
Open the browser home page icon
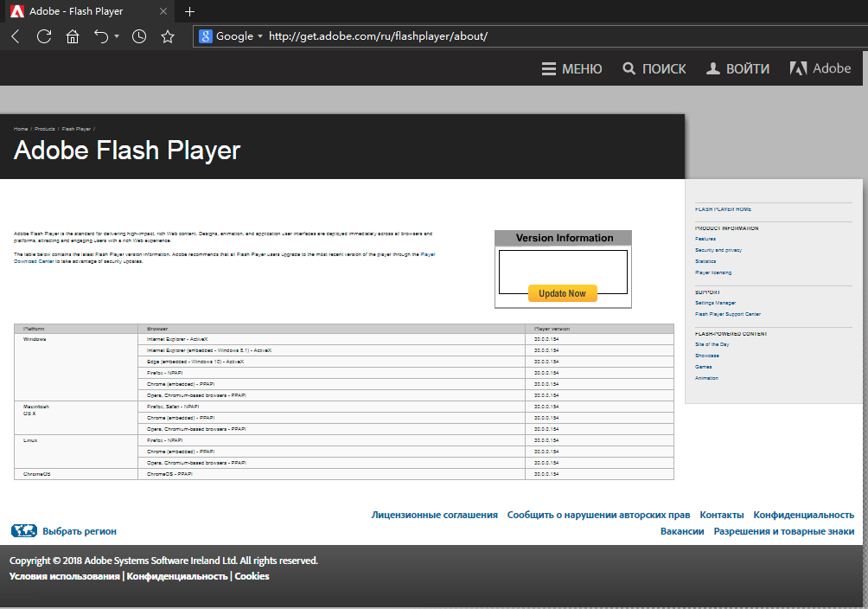pyautogui.click(x=73, y=36)
